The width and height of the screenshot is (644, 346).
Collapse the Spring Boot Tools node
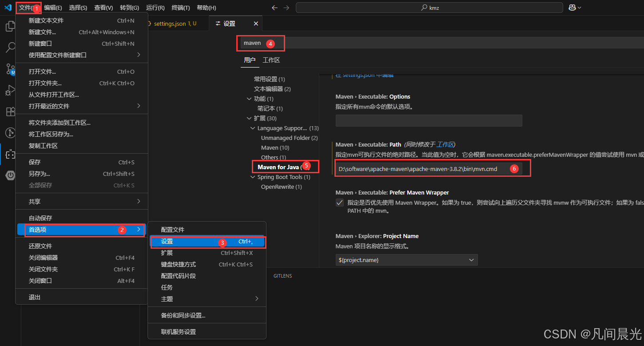tap(253, 177)
